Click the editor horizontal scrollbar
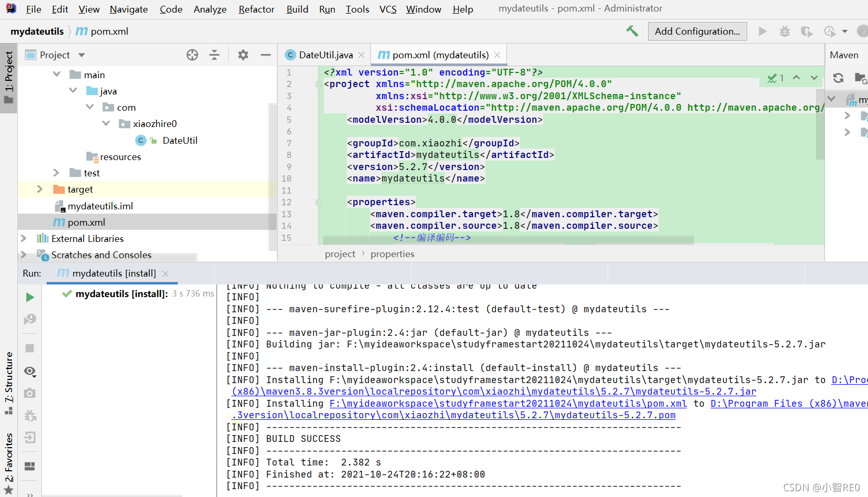 (x=508, y=240)
